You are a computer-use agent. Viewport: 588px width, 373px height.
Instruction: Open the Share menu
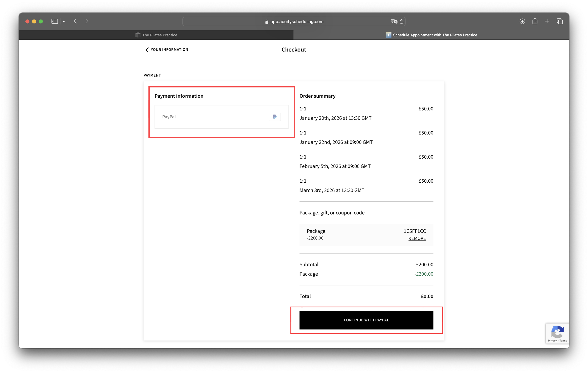535,21
